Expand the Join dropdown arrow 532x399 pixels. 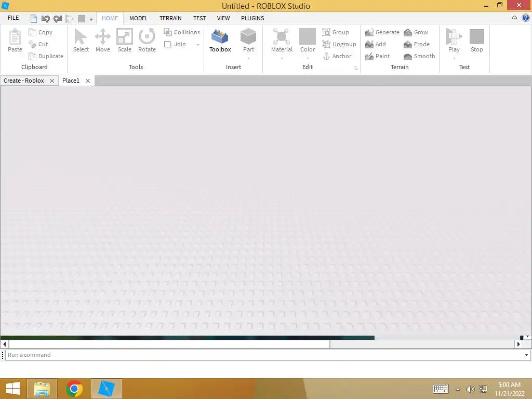pos(198,45)
